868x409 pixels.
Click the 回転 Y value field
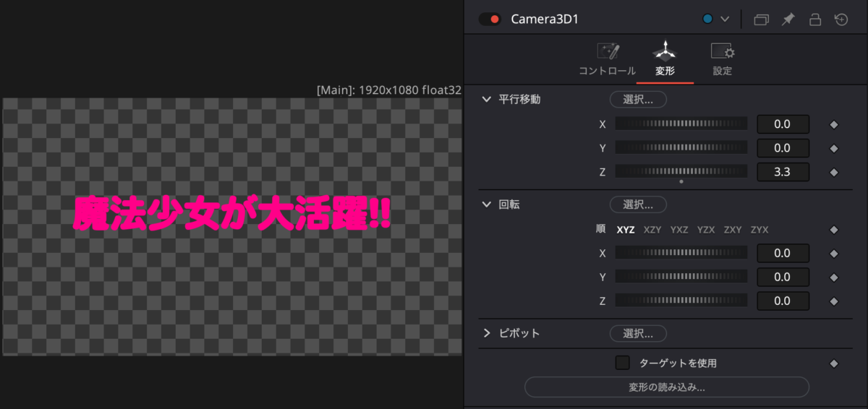783,277
